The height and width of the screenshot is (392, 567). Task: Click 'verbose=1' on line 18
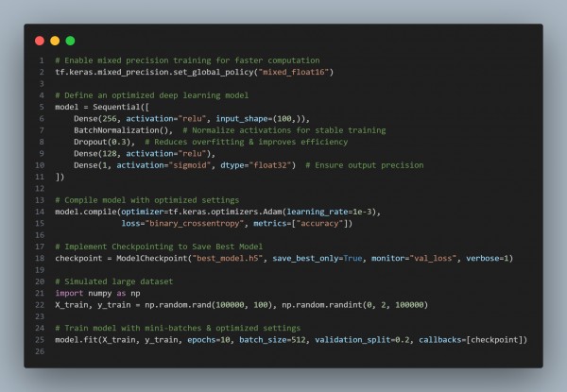[488, 258]
